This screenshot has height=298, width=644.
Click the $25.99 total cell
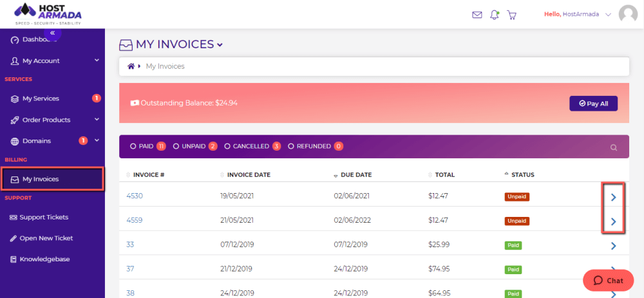tap(439, 245)
